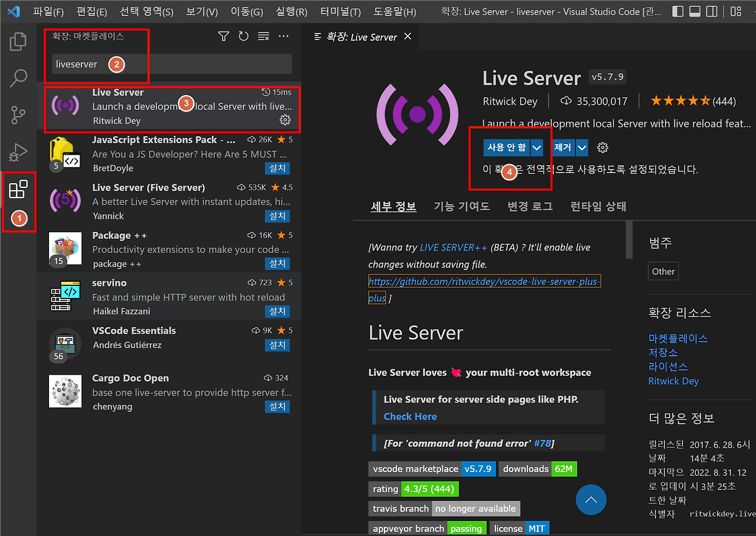
Task: Open the customize layout control
Action: tap(735, 11)
